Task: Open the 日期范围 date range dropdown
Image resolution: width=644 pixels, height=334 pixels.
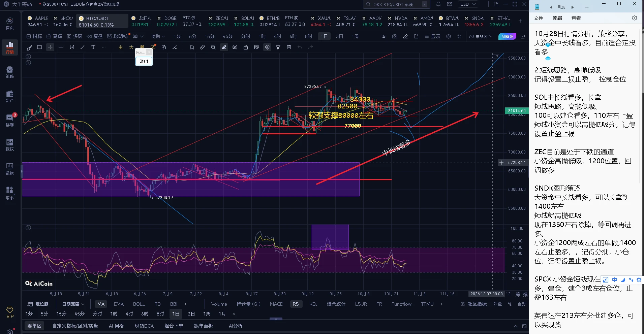Action: point(73,304)
